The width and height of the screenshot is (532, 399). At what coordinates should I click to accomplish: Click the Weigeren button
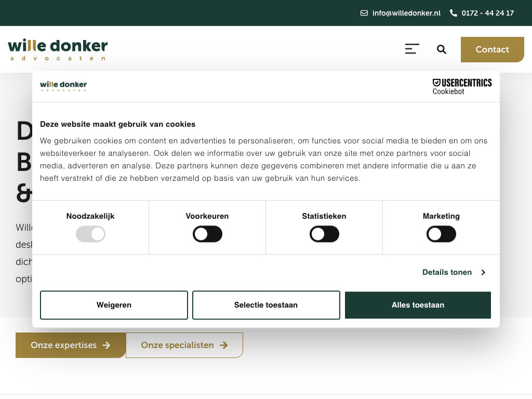(114, 305)
